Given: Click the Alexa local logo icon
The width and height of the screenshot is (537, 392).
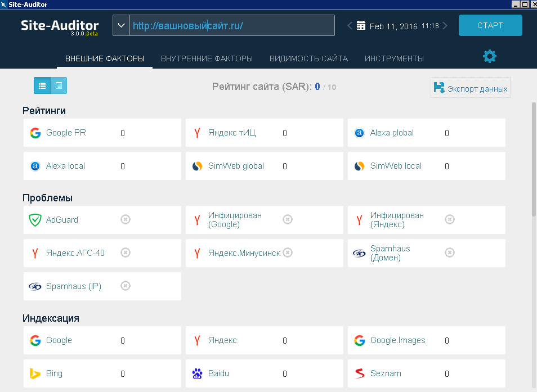Looking at the screenshot, I should 35,166.
